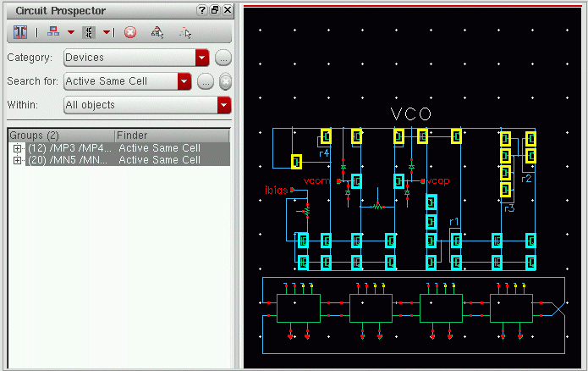Expand the (20) /MN5 group

click(x=17, y=160)
